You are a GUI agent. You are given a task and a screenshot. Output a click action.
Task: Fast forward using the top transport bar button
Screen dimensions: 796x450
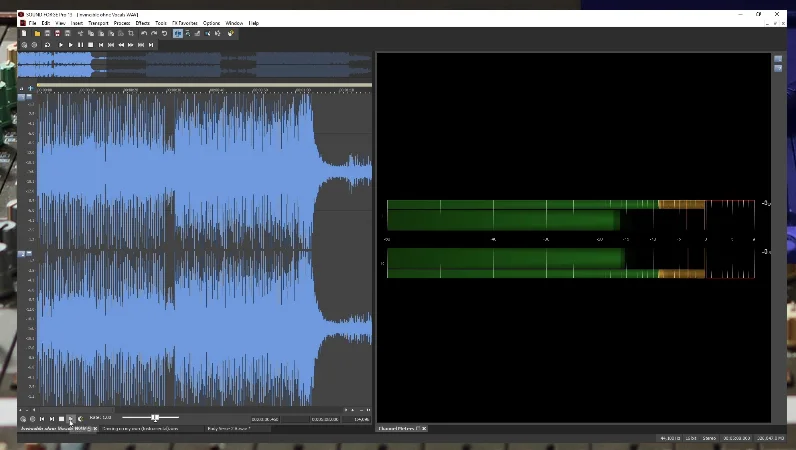[x=131, y=45]
